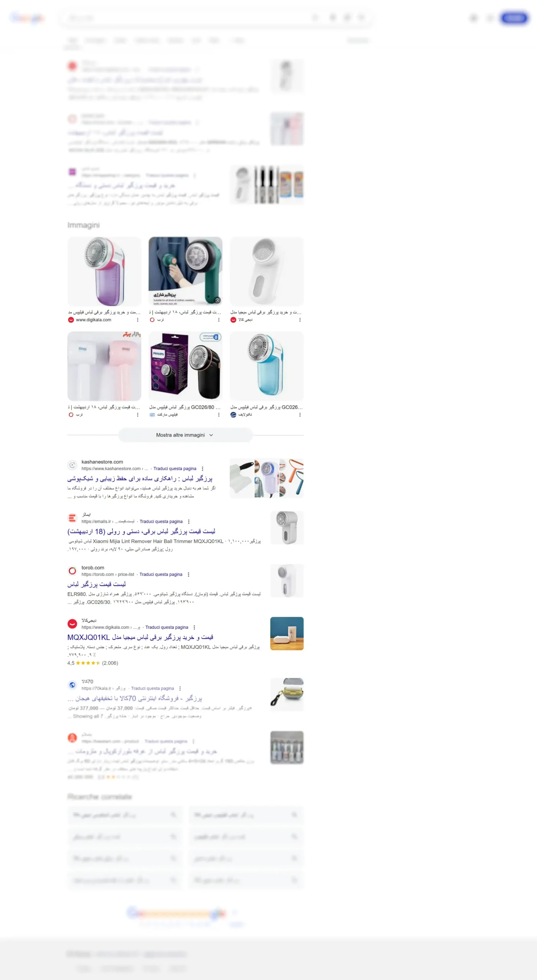Screen dimensions: 537x980
Task: Click the digikala result product thumbnail
Action: (x=287, y=634)
